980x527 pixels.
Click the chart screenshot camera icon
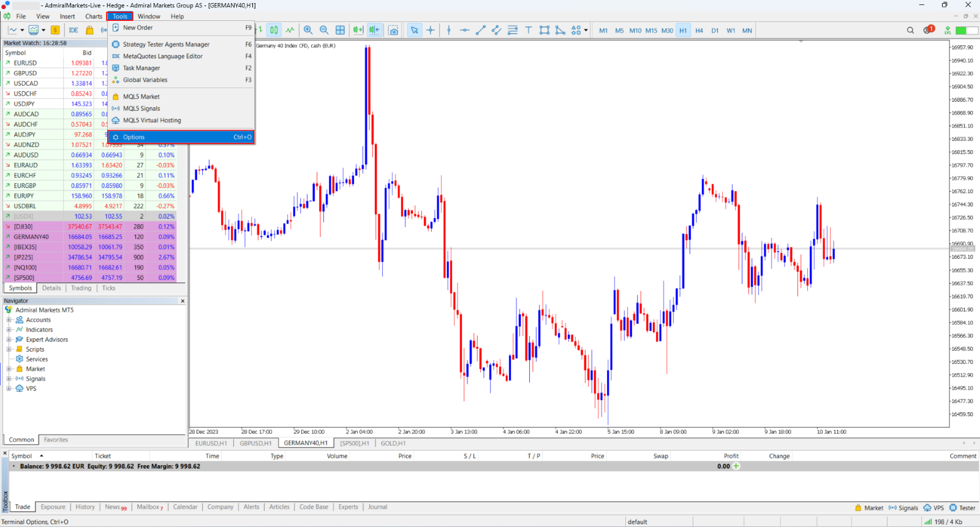coord(393,30)
